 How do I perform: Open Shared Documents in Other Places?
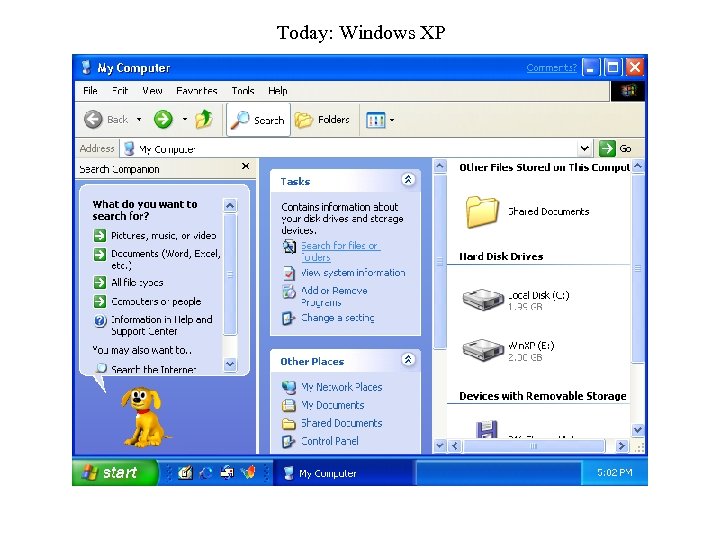[x=342, y=423]
